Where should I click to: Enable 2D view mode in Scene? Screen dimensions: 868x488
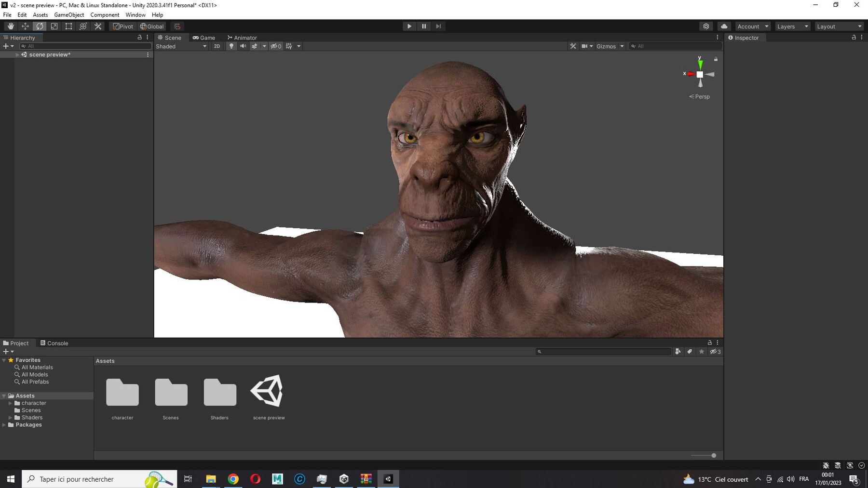[x=217, y=46]
